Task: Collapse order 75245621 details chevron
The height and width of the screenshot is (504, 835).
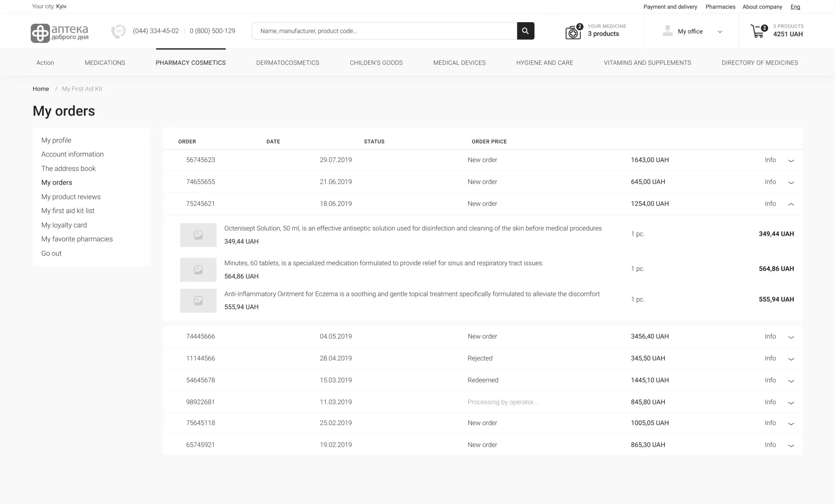Action: tap(791, 204)
